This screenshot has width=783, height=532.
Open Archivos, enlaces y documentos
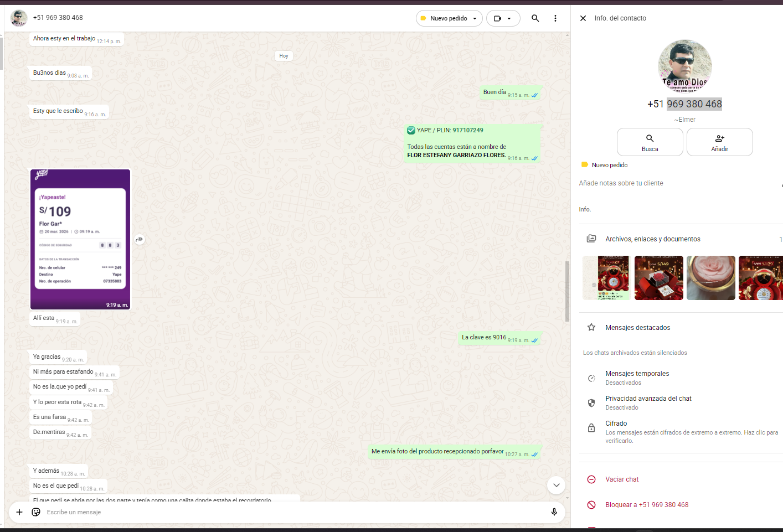pos(652,239)
